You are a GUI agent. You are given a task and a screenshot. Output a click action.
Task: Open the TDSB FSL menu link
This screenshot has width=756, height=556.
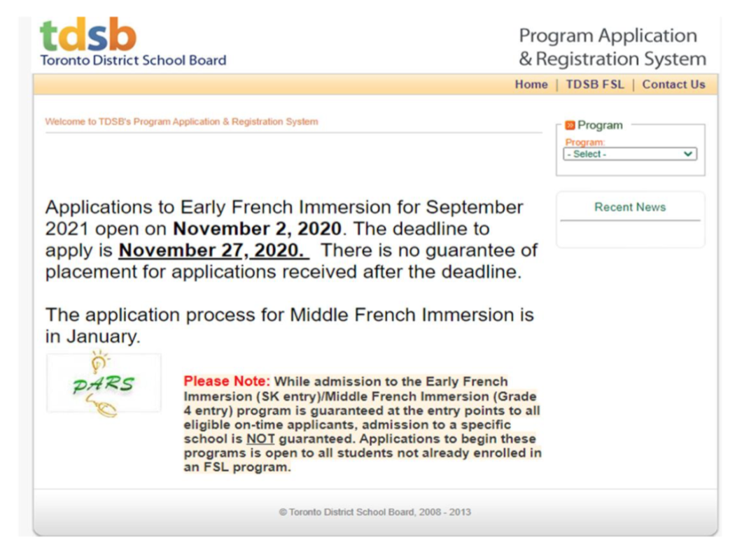click(594, 85)
